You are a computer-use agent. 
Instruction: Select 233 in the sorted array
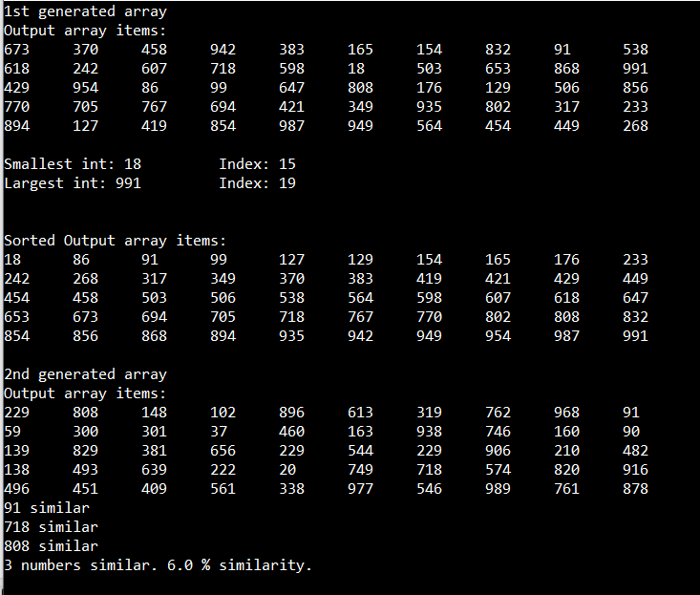(x=635, y=260)
